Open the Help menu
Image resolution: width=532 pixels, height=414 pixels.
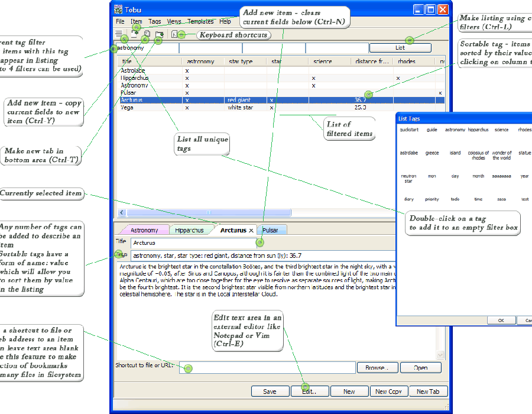pos(225,21)
